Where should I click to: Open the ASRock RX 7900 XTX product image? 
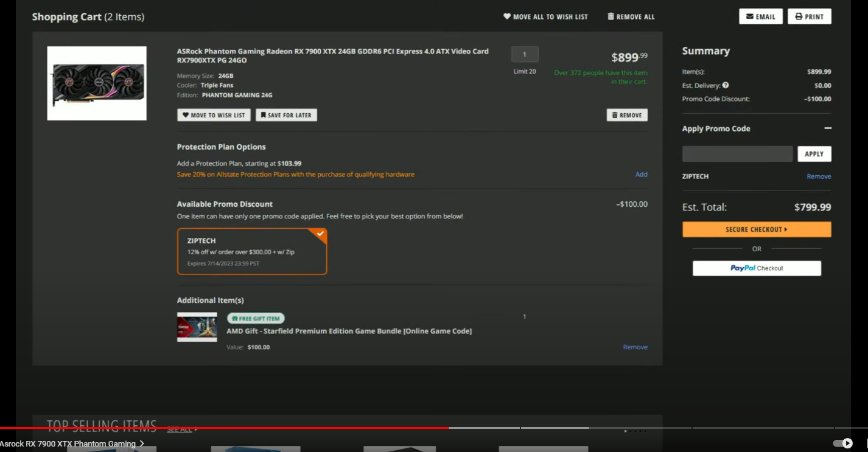[97, 83]
